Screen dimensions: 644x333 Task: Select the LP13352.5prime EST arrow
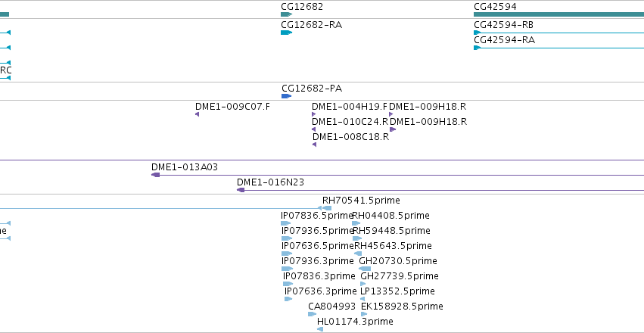362,299
